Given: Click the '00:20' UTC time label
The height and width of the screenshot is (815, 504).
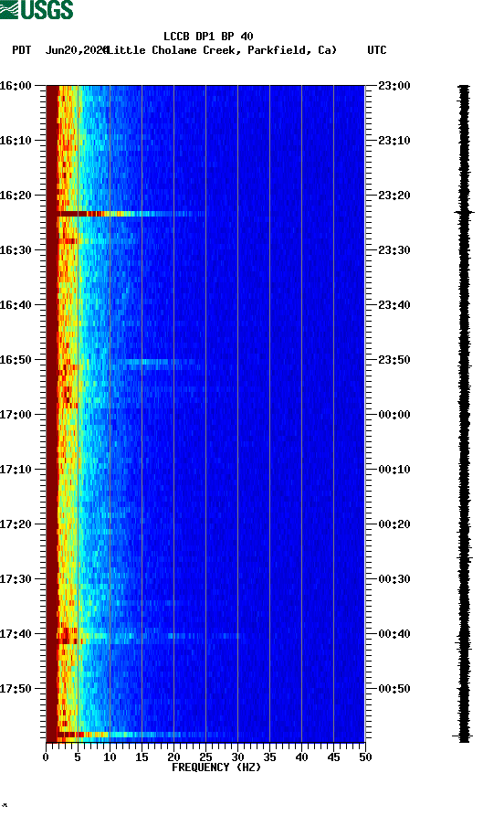Looking at the screenshot, I should (394, 524).
